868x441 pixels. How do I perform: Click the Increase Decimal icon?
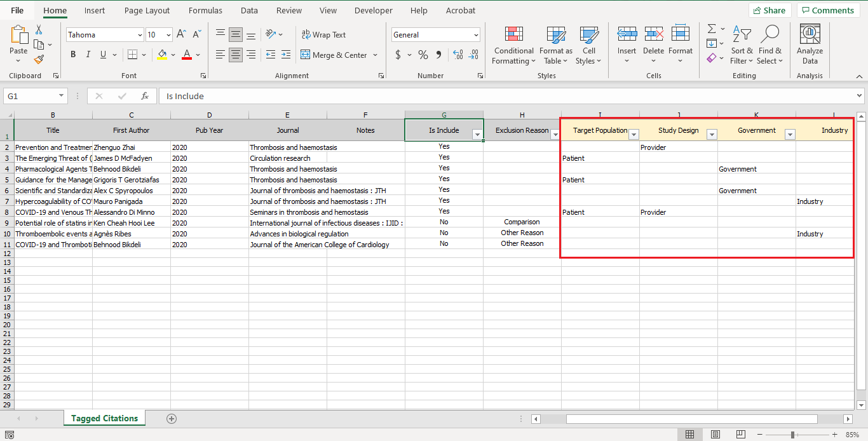click(x=458, y=55)
